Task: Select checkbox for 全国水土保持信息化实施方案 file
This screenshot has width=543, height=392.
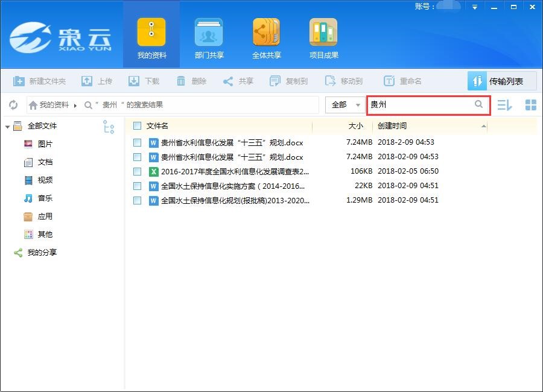Action: tap(137, 186)
